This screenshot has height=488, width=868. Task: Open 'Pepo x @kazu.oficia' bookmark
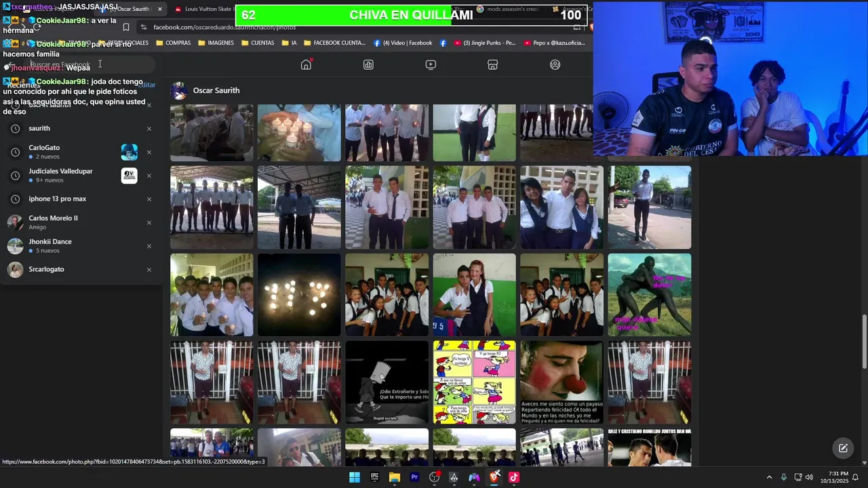pos(554,43)
